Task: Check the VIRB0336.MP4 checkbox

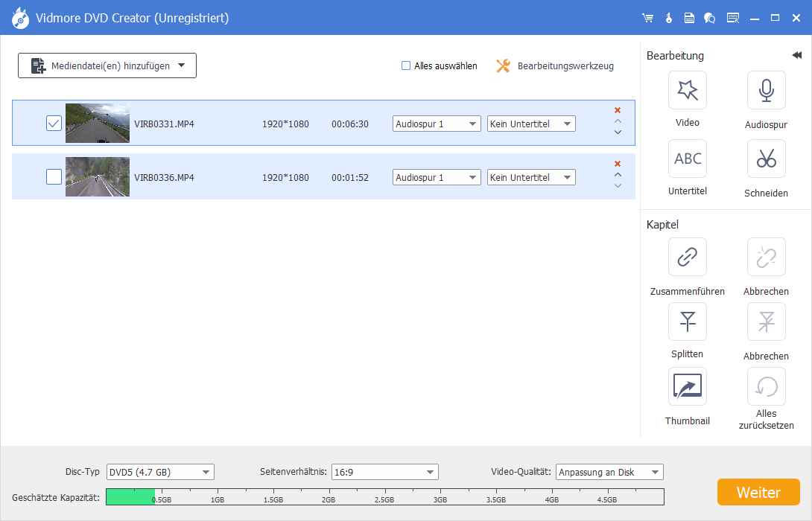Action: 54,177
